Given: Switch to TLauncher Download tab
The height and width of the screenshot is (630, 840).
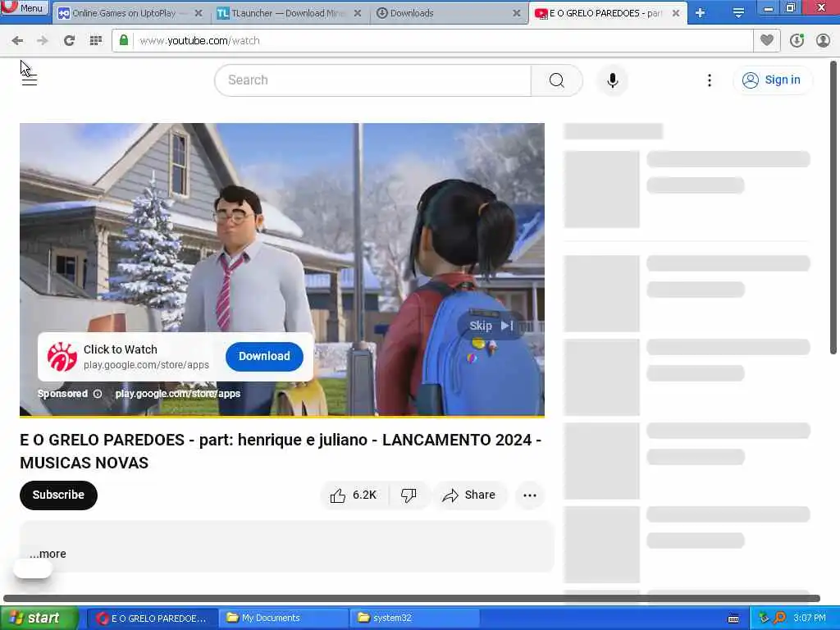Looking at the screenshot, I should point(288,13).
